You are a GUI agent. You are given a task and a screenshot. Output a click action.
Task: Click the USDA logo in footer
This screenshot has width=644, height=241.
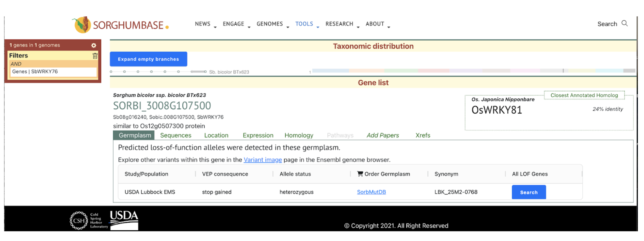point(124,220)
